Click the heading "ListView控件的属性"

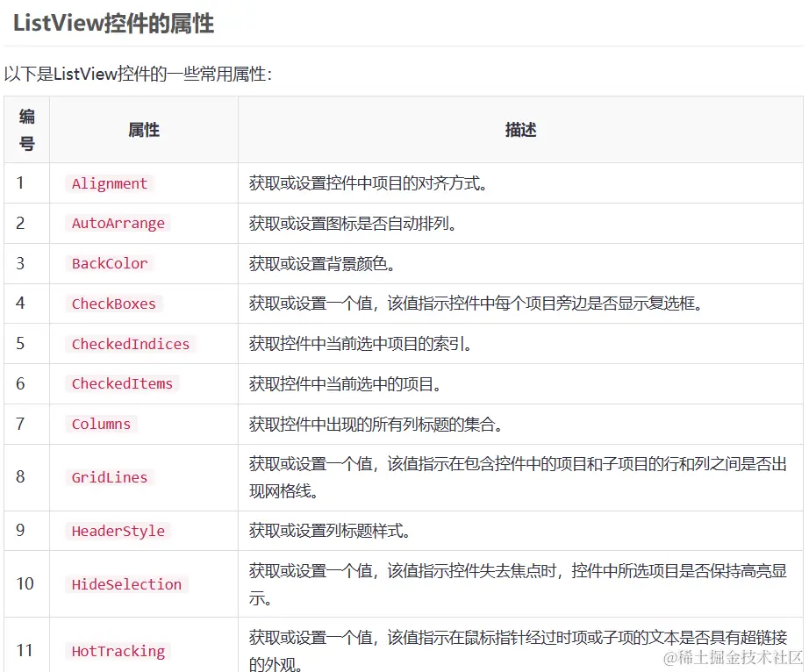[x=113, y=23]
